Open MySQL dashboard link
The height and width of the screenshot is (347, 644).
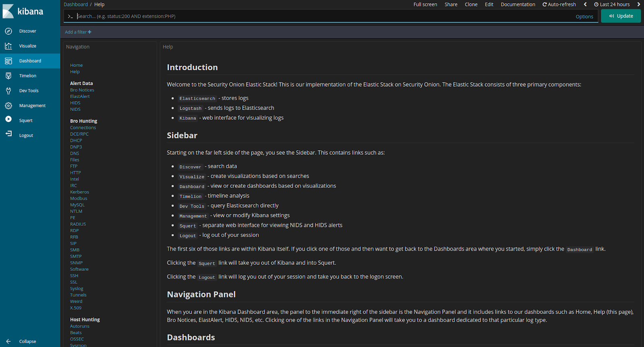(x=77, y=205)
